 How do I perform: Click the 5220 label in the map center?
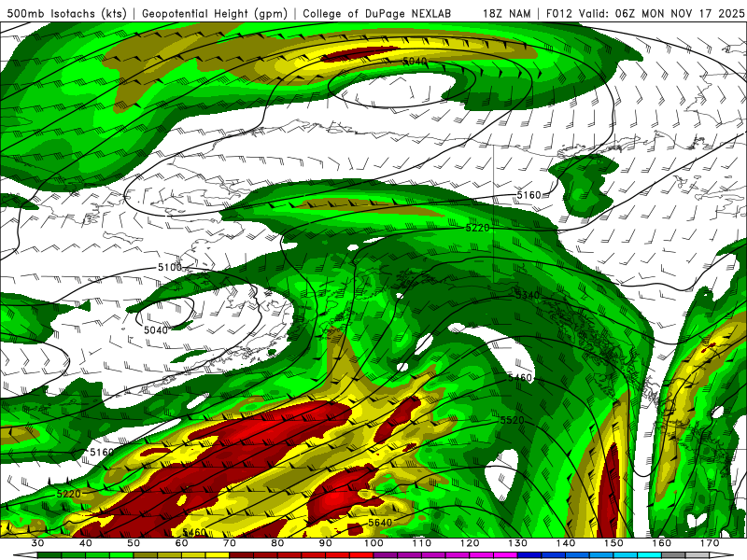(x=477, y=228)
